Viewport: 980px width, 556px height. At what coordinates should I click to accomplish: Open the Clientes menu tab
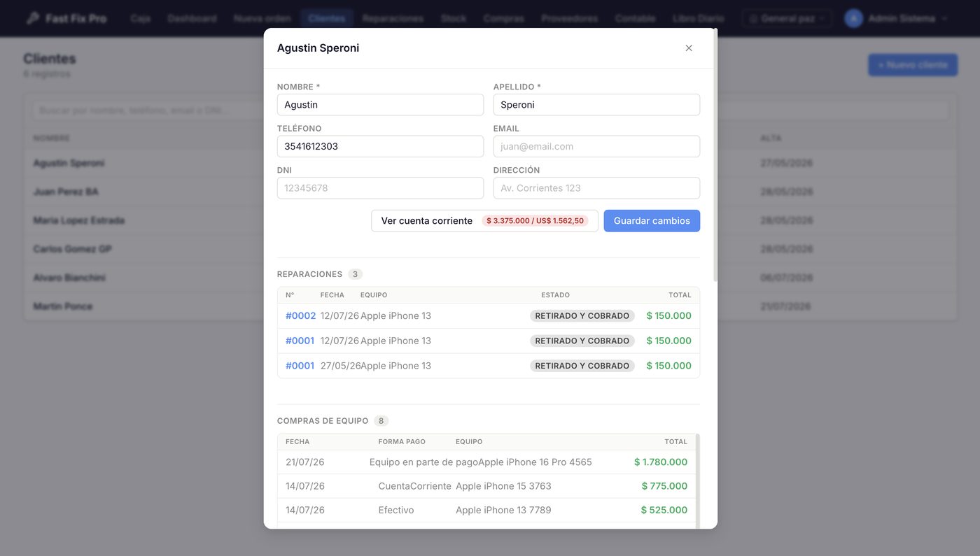(x=326, y=18)
